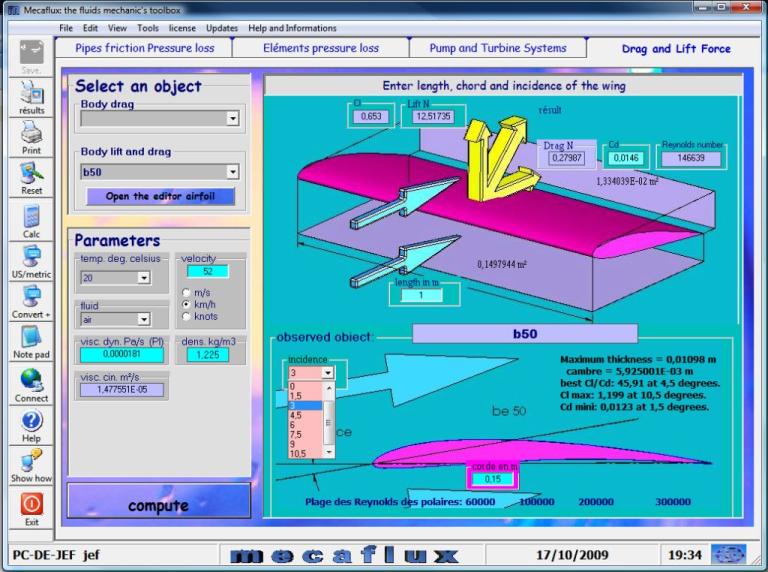The image size is (768, 572).
Task: Open Help and Informations menu
Action: coord(292,28)
